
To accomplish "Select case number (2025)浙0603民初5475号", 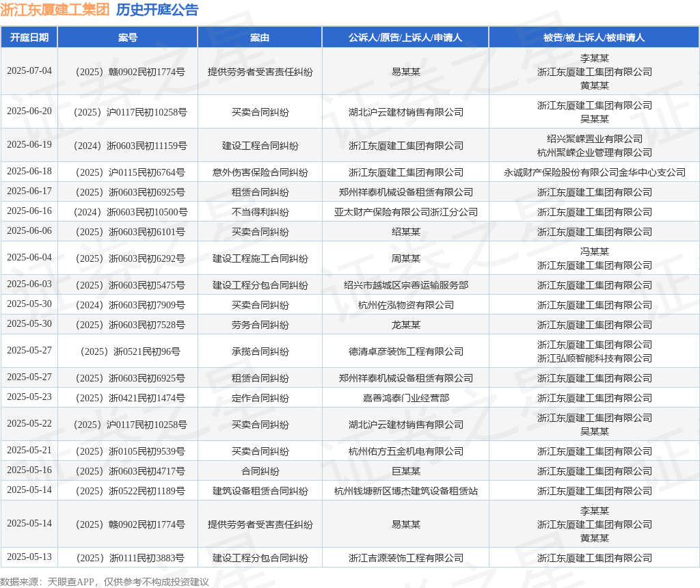I will 130,285.
